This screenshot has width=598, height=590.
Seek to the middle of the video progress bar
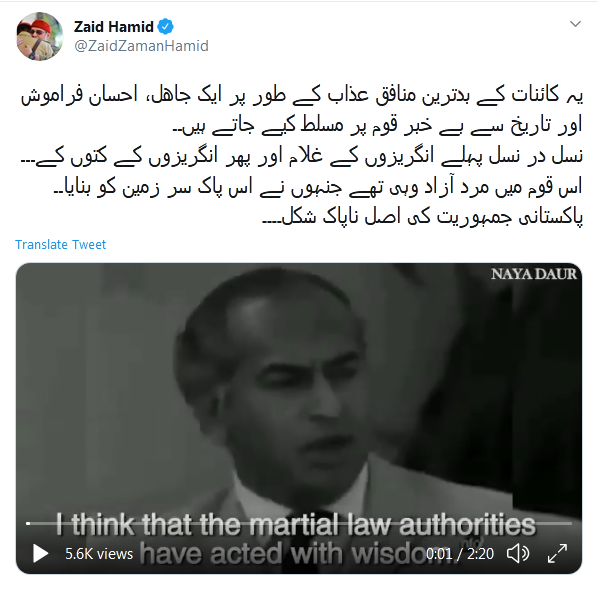tap(299, 523)
